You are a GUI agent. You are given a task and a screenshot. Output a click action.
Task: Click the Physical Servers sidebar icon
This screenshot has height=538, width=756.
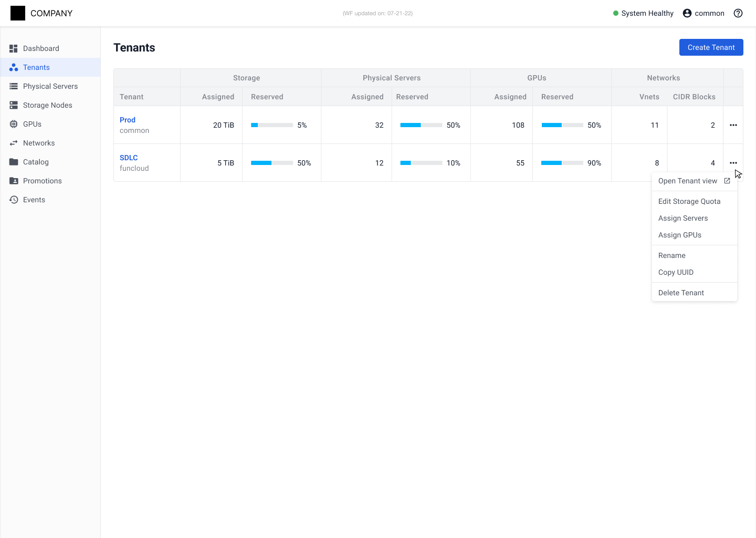pyautogui.click(x=14, y=86)
